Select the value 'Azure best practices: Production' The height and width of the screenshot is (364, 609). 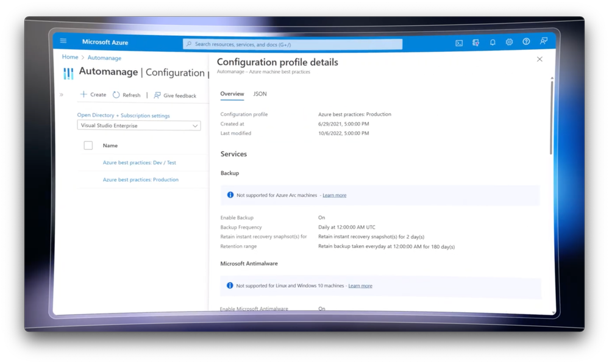click(355, 114)
